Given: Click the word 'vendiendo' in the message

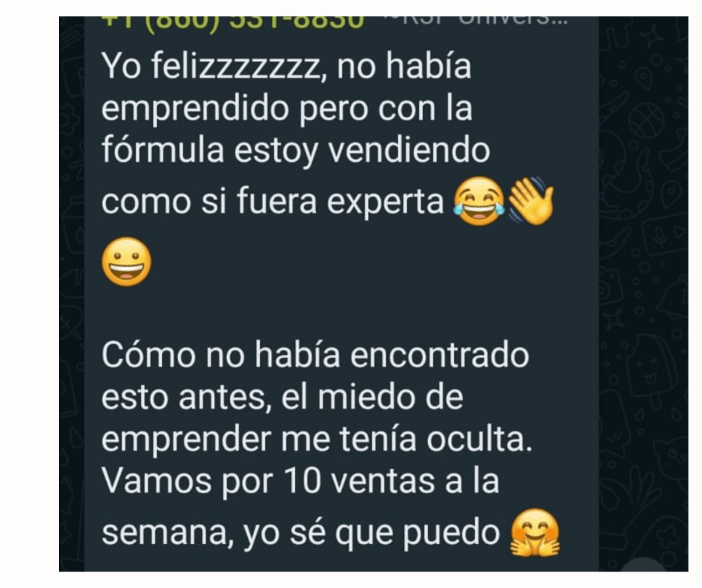Looking at the screenshot, I should coord(409,149).
